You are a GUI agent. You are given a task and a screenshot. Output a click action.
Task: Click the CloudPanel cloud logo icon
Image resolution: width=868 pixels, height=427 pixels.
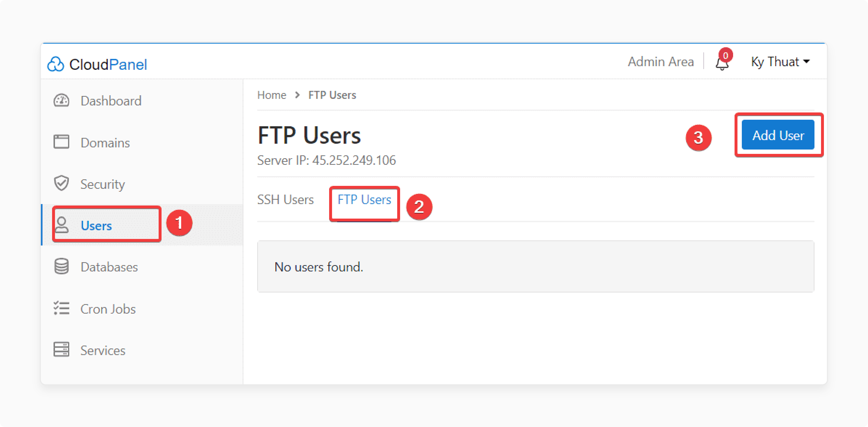tap(56, 64)
